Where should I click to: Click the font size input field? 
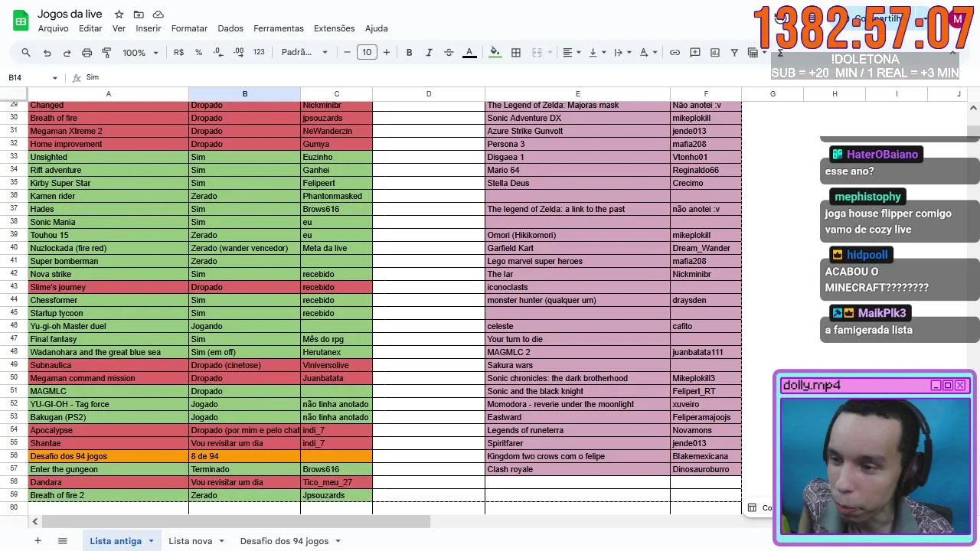coord(367,53)
